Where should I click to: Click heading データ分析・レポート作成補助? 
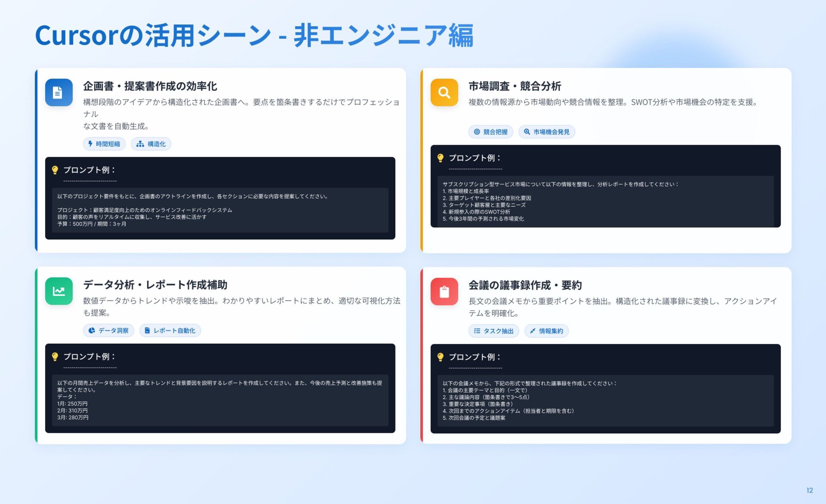tap(155, 285)
